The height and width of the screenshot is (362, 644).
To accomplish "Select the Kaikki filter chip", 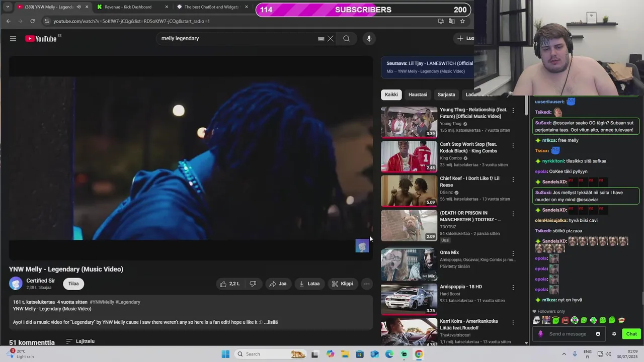I will pos(391,95).
